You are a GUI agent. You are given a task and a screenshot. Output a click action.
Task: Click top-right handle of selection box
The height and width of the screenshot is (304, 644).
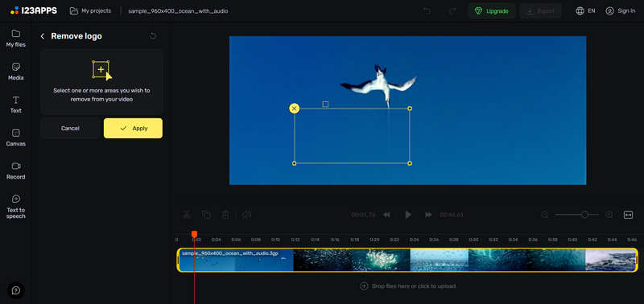(x=410, y=109)
